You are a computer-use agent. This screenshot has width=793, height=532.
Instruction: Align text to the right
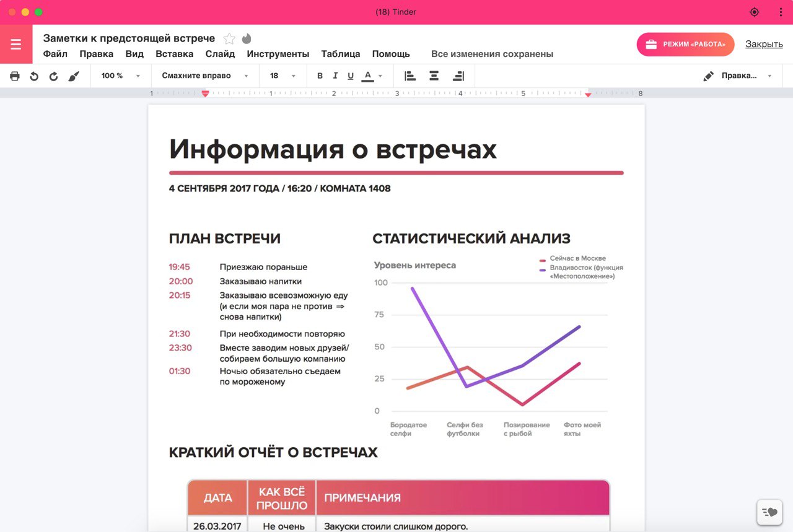coord(458,76)
